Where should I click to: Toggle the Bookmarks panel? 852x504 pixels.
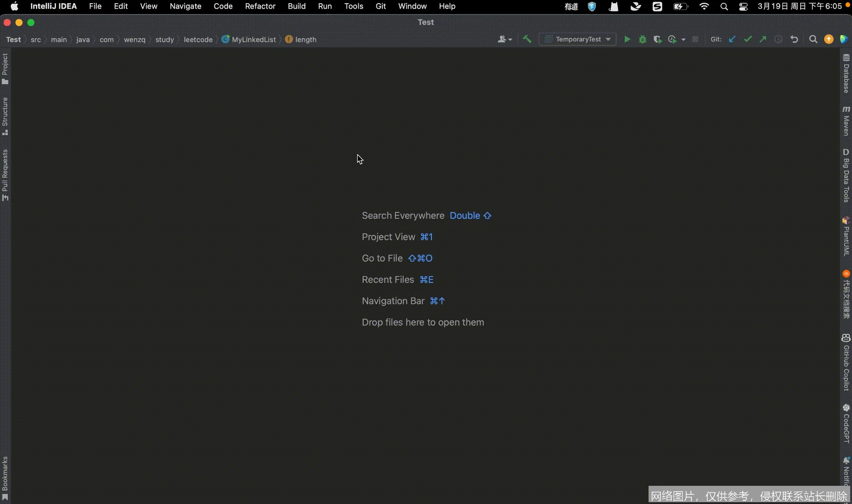tap(5, 478)
